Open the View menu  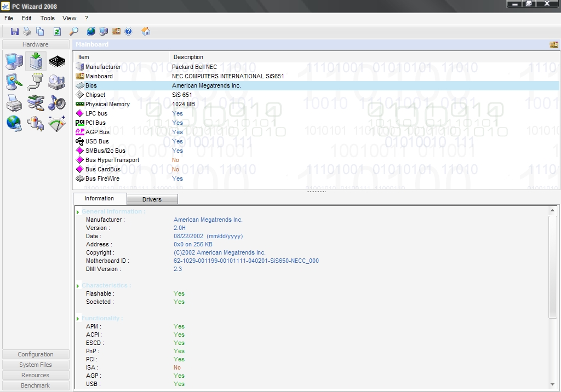[x=69, y=18]
